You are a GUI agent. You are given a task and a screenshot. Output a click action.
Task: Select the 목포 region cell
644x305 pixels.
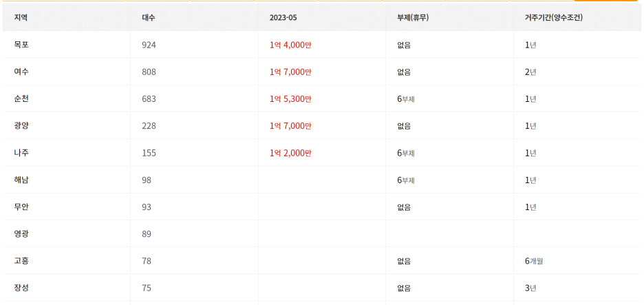21,45
